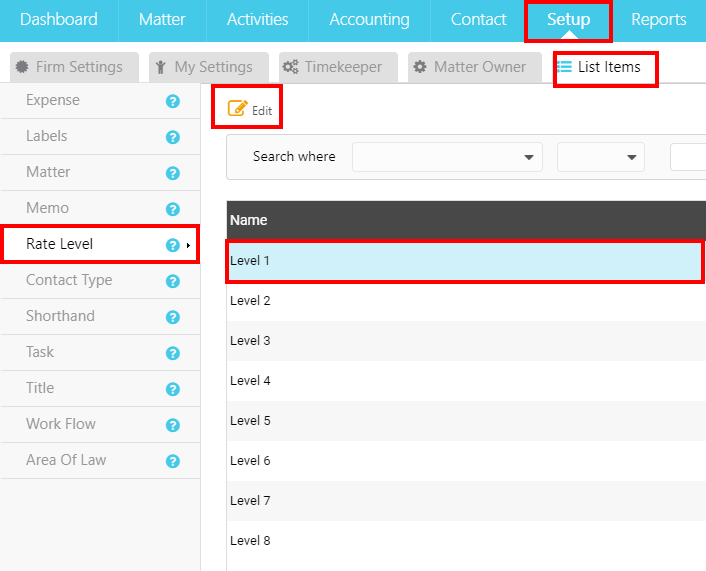The width and height of the screenshot is (706, 571).
Task: Open help icon for Labels
Action: [x=172, y=137]
